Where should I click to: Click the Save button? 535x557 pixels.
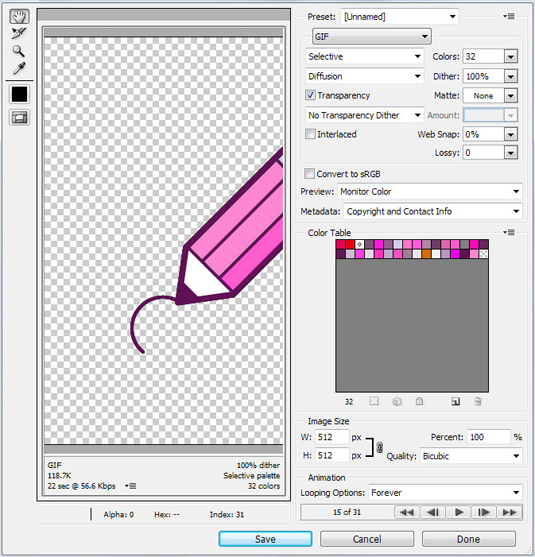click(265, 539)
